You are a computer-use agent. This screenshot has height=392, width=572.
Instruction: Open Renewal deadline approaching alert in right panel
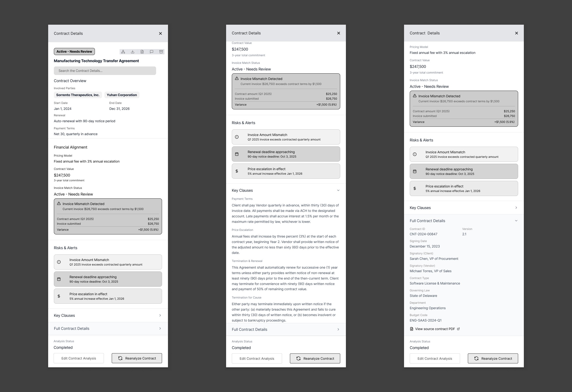(463, 171)
